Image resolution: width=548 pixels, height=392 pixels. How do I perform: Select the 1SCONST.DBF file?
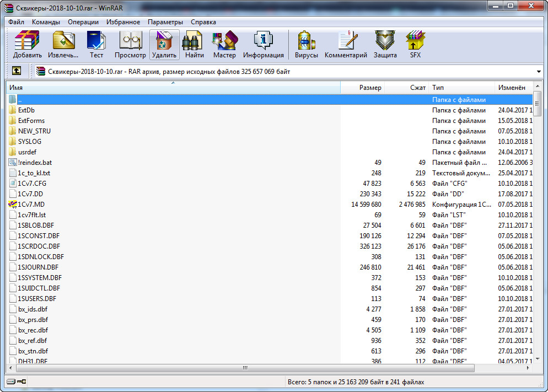(39, 236)
